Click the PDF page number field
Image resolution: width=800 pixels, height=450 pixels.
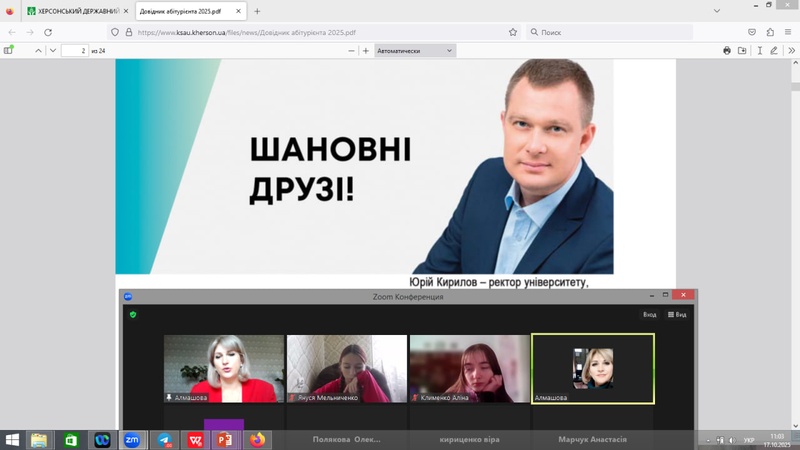[74, 50]
